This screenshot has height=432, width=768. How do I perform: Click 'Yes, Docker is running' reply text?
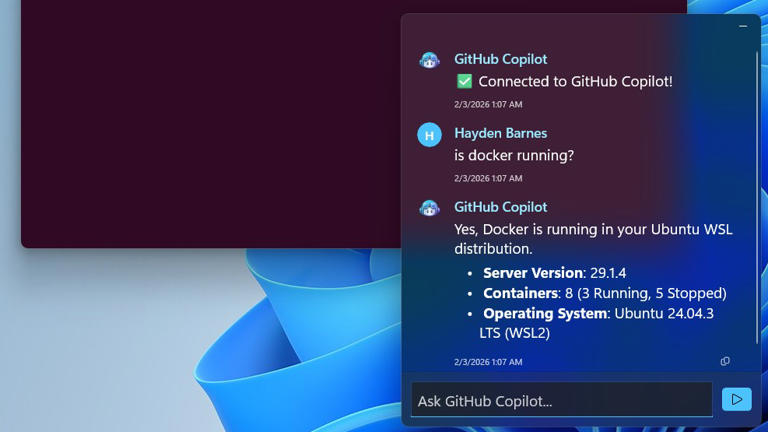(x=593, y=239)
